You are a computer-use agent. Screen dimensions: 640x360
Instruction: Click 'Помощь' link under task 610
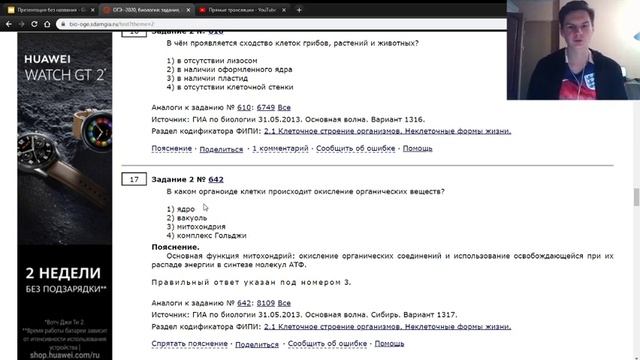[418, 148]
